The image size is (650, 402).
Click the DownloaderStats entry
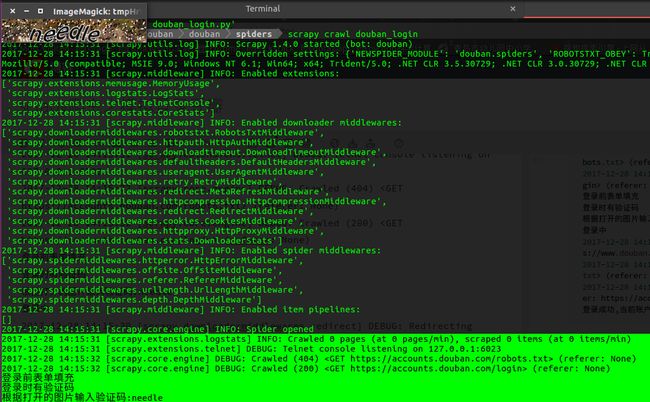point(145,241)
